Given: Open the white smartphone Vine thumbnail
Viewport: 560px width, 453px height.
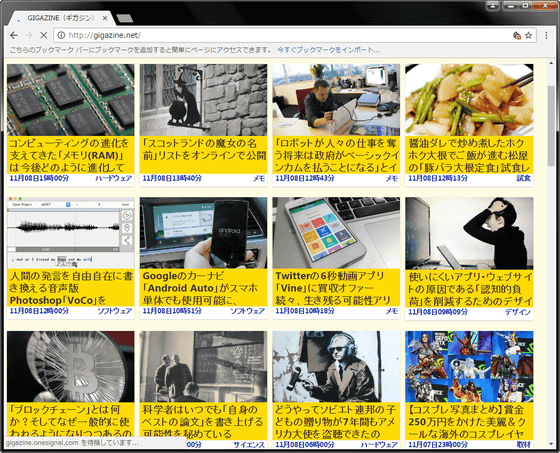Looking at the screenshot, I should [336, 233].
